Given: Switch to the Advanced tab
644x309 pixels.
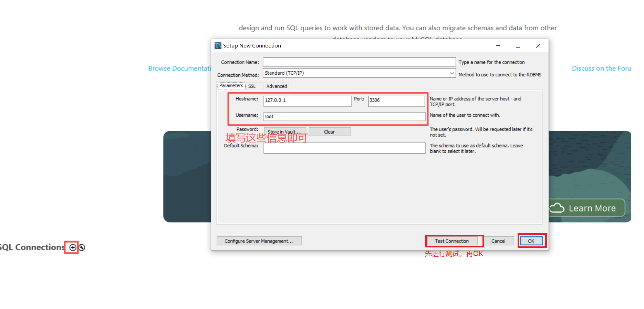Looking at the screenshot, I should (277, 86).
